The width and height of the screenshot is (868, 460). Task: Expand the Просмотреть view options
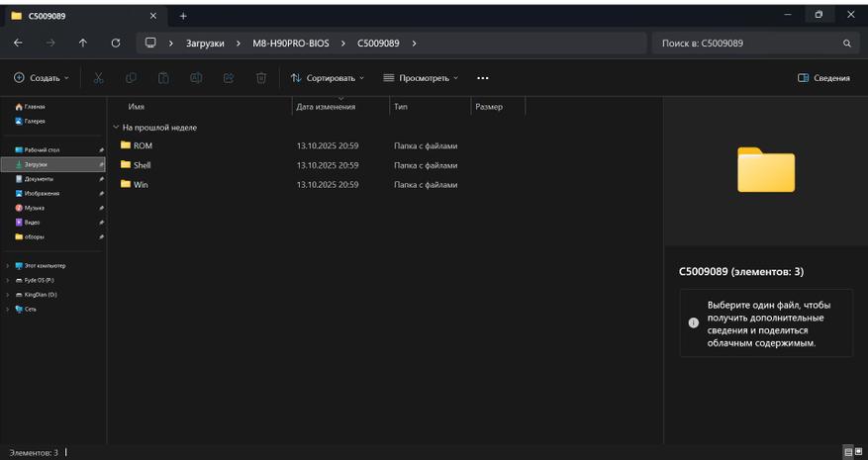[421, 78]
